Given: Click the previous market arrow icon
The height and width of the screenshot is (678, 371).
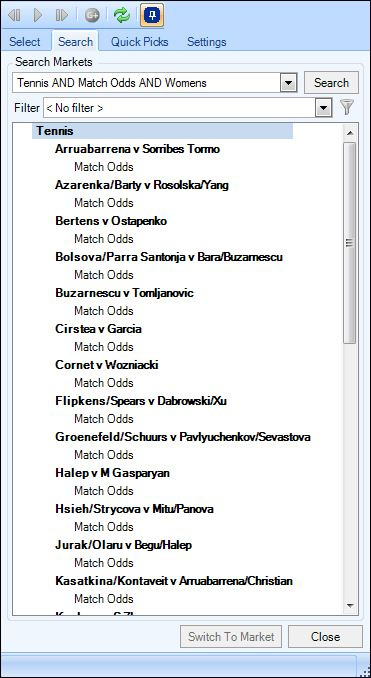Looking at the screenshot, I should tap(14, 16).
